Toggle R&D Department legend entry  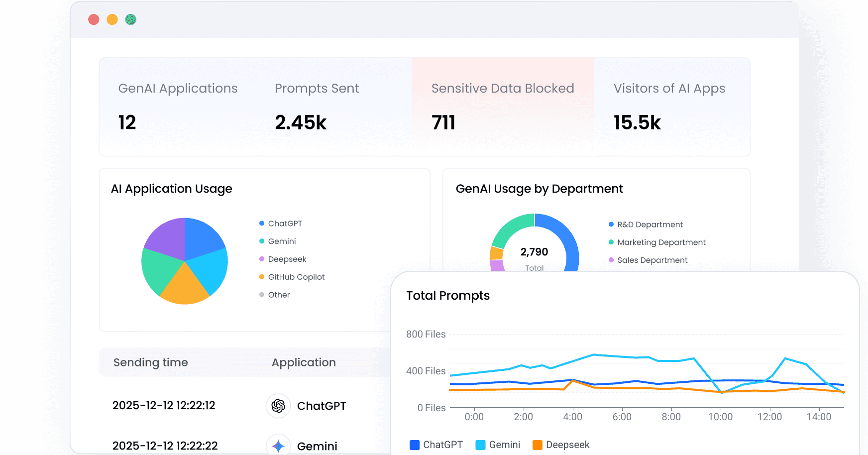pyautogui.click(x=646, y=225)
